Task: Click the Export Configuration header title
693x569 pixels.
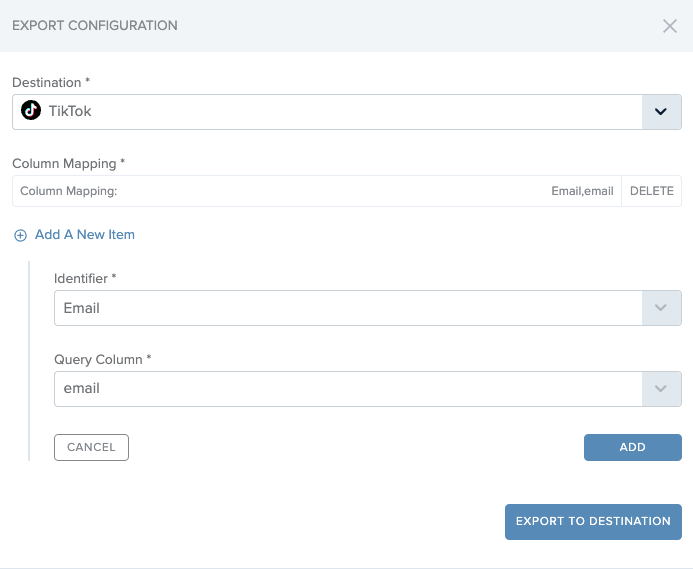Action: click(x=95, y=26)
